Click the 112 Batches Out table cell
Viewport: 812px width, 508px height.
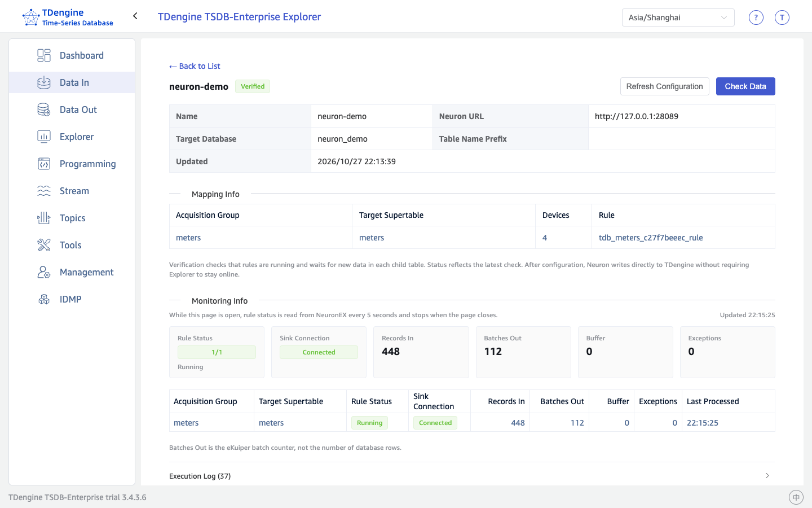click(x=577, y=423)
